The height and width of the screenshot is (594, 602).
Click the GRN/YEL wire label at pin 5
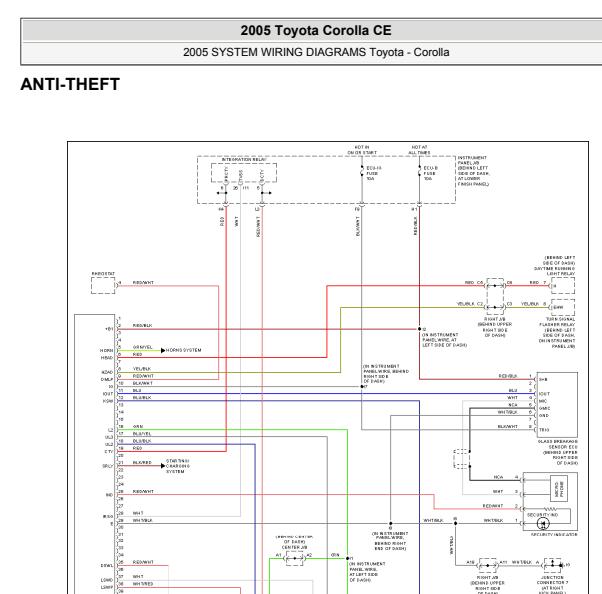tap(142, 347)
